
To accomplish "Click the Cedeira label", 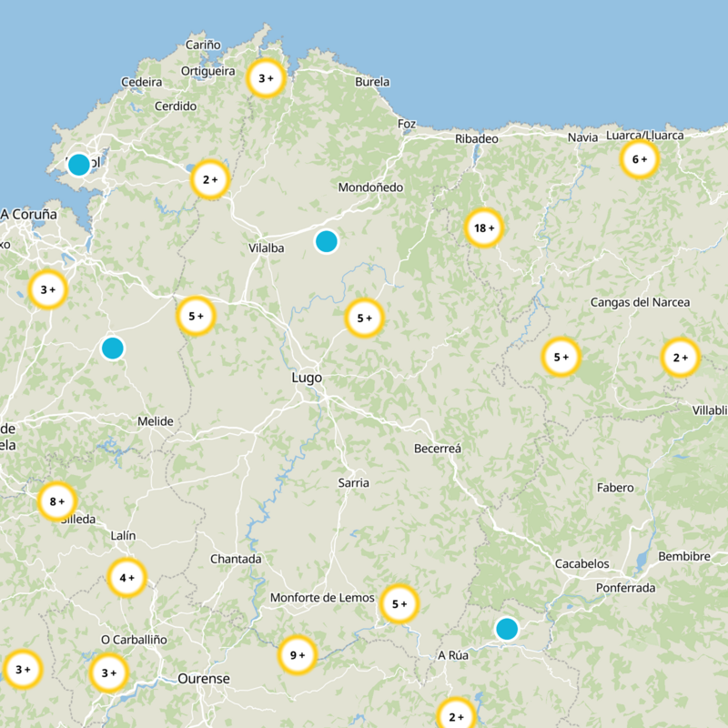I will pyautogui.click(x=142, y=82).
